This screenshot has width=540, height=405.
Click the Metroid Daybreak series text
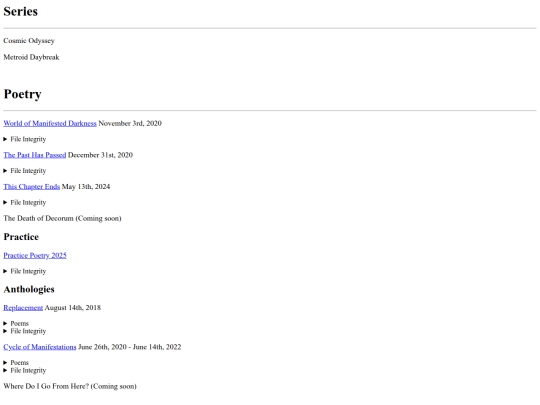point(31,57)
